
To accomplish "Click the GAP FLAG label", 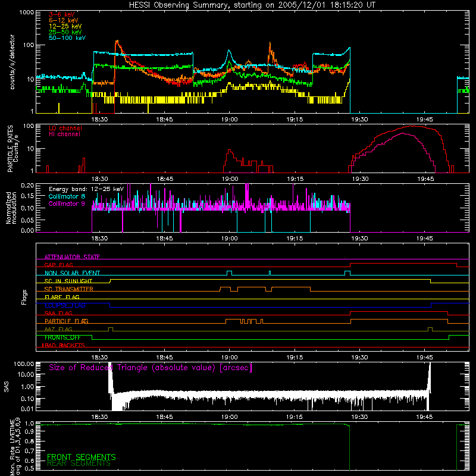I will click(x=58, y=265).
